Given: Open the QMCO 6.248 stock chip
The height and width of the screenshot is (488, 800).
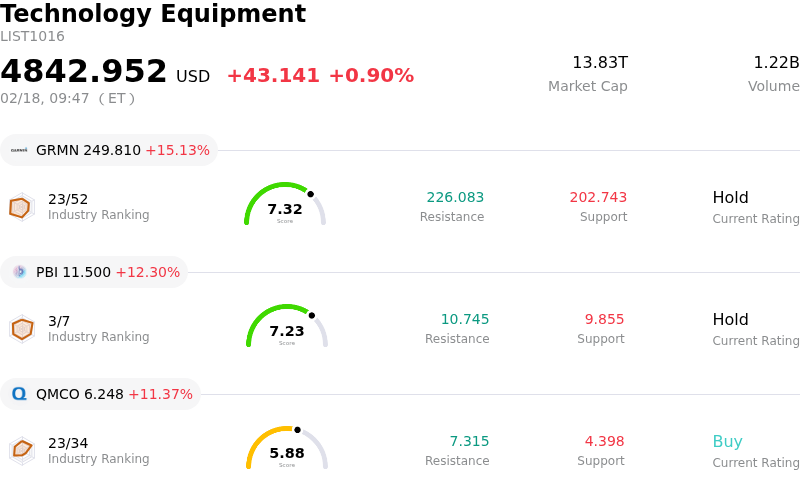Looking at the screenshot, I should (x=100, y=394).
